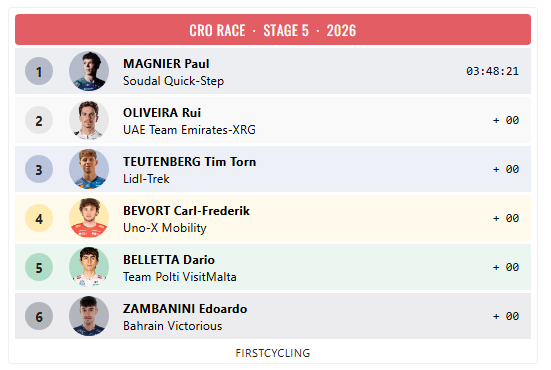Viewport: 551px width, 370px height.
Task: Click Rui Oliveira's rider photo
Action: tap(89, 120)
